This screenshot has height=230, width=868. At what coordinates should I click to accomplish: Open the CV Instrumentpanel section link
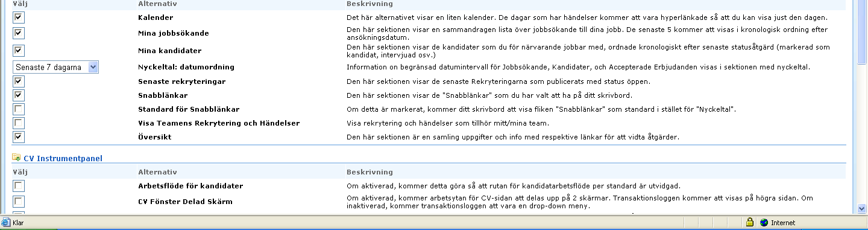pos(63,159)
